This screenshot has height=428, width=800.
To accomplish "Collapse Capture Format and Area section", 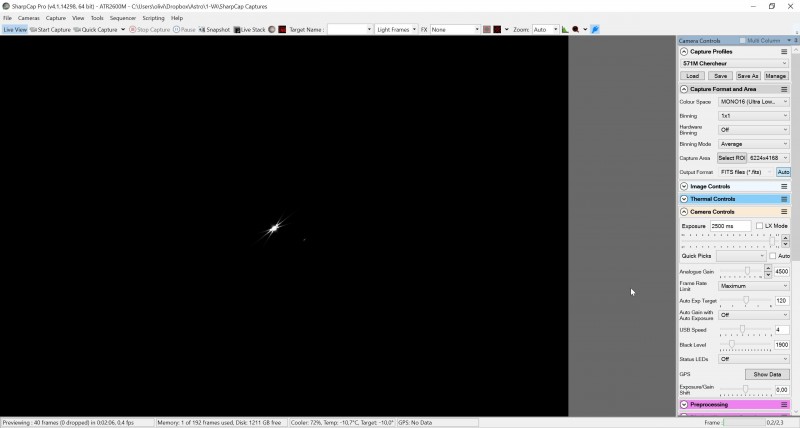I will tap(684, 89).
